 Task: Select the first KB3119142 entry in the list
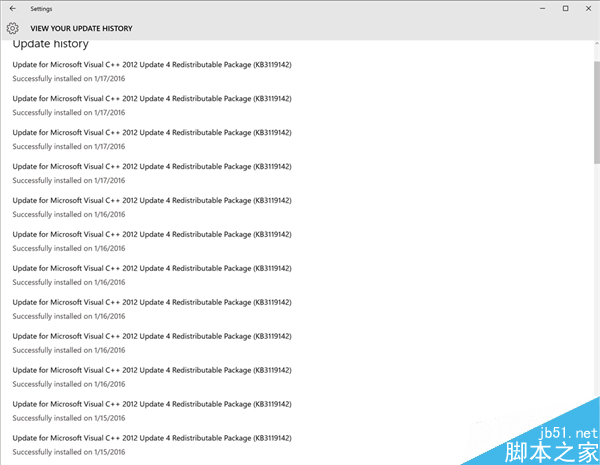tap(152, 65)
